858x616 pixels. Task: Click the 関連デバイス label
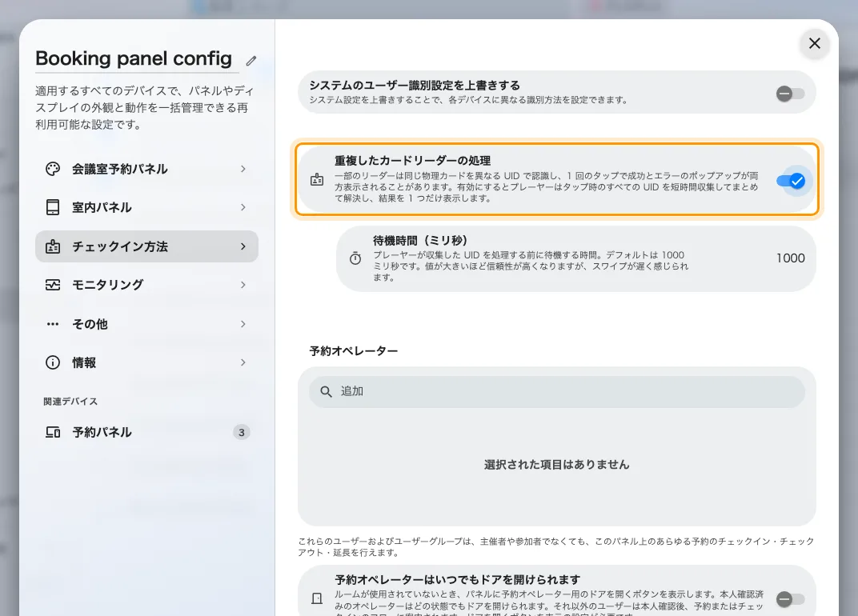coord(70,402)
